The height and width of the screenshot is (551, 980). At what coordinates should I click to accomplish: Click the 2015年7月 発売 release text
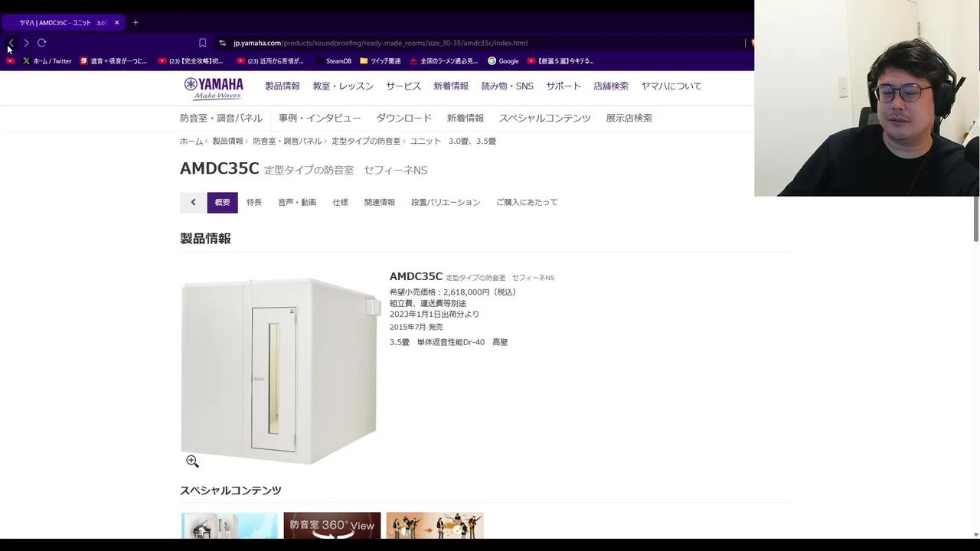click(416, 328)
